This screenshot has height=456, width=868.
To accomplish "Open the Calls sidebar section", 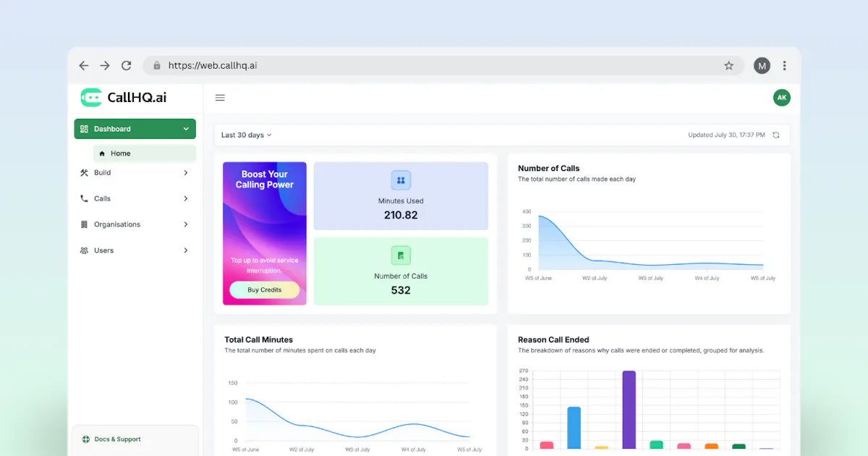I will click(135, 198).
